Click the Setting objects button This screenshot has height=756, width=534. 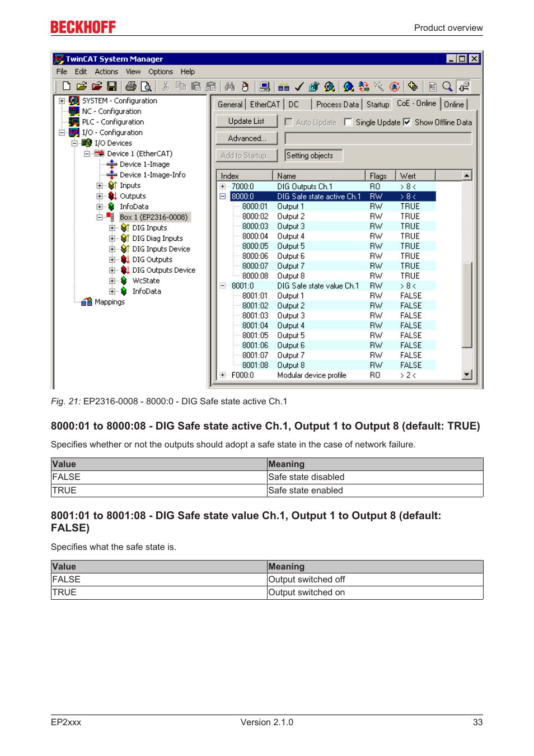[x=313, y=156]
